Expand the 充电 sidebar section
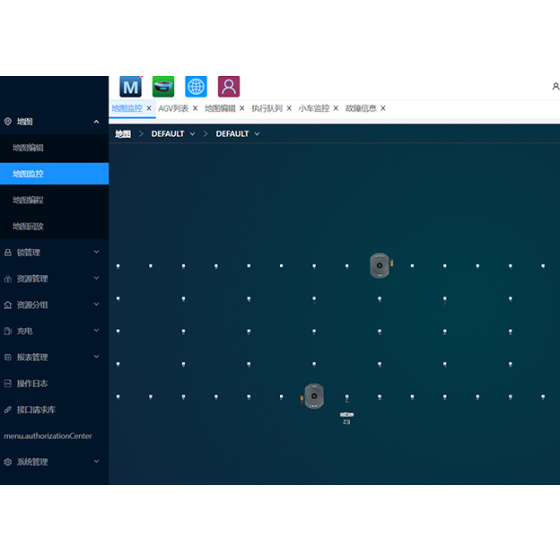 tap(54, 331)
